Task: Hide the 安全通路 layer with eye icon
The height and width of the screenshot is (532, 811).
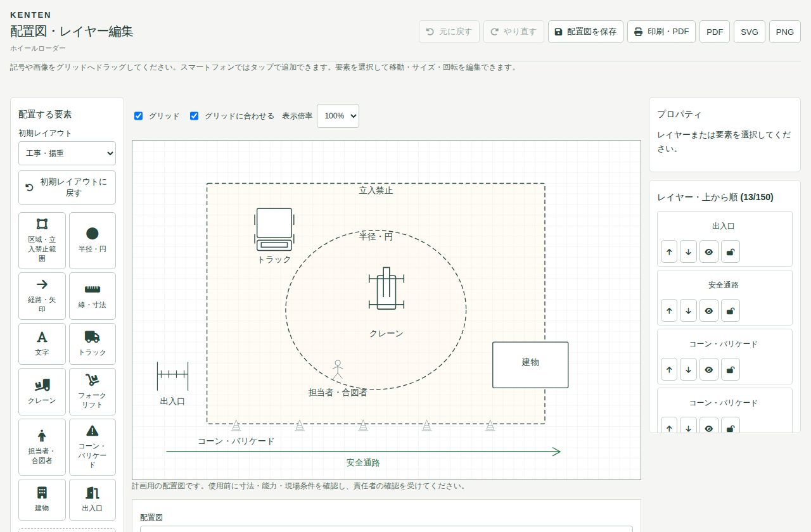Action: pos(709,310)
